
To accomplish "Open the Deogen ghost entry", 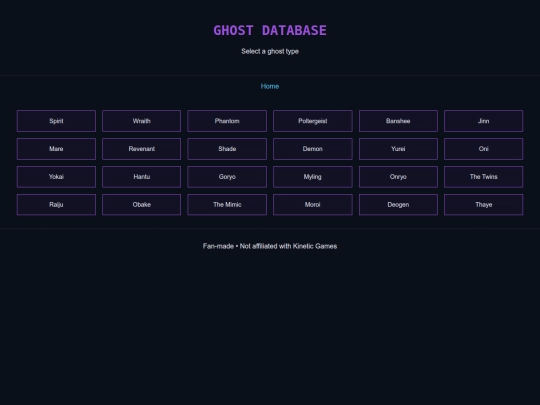I will [x=398, y=205].
